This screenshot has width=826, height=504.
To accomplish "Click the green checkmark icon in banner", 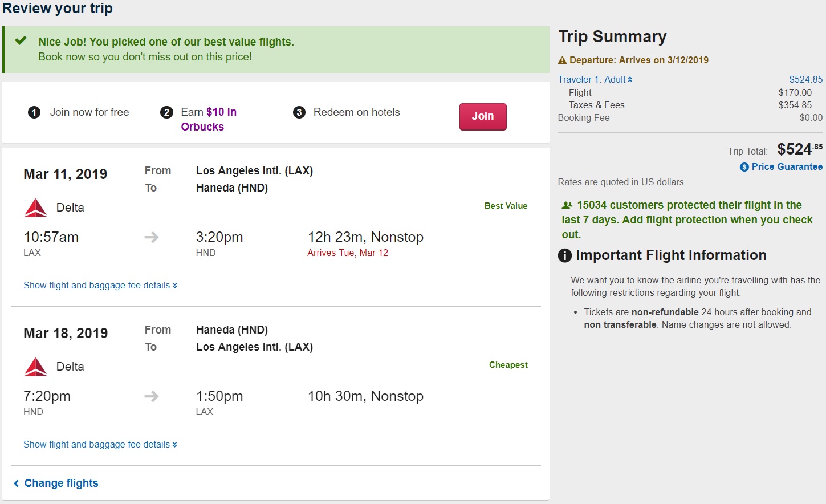I will point(21,40).
